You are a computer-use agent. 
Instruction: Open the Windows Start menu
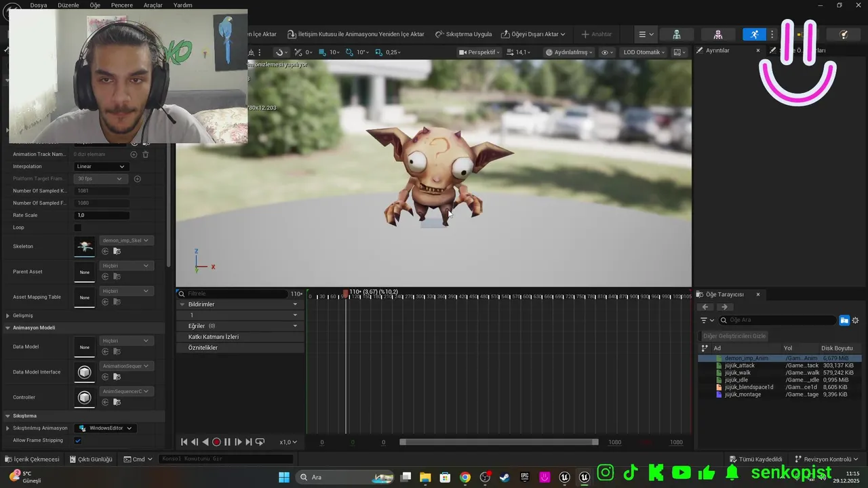(x=284, y=477)
